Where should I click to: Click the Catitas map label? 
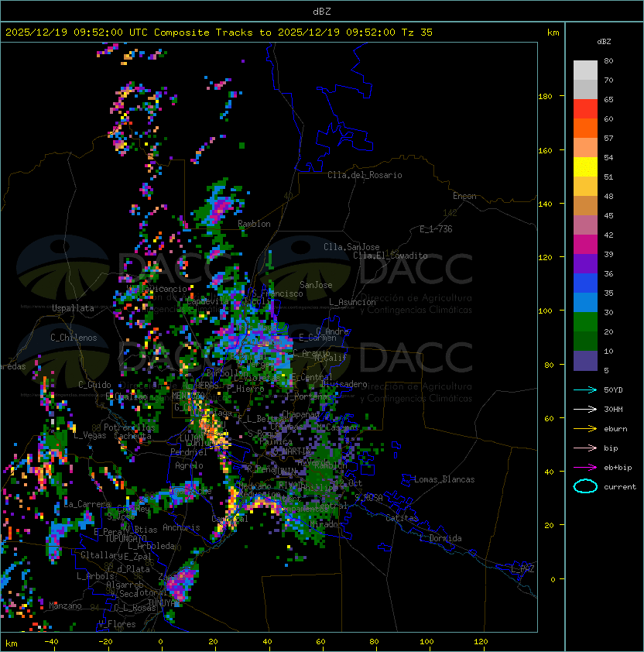point(402,518)
